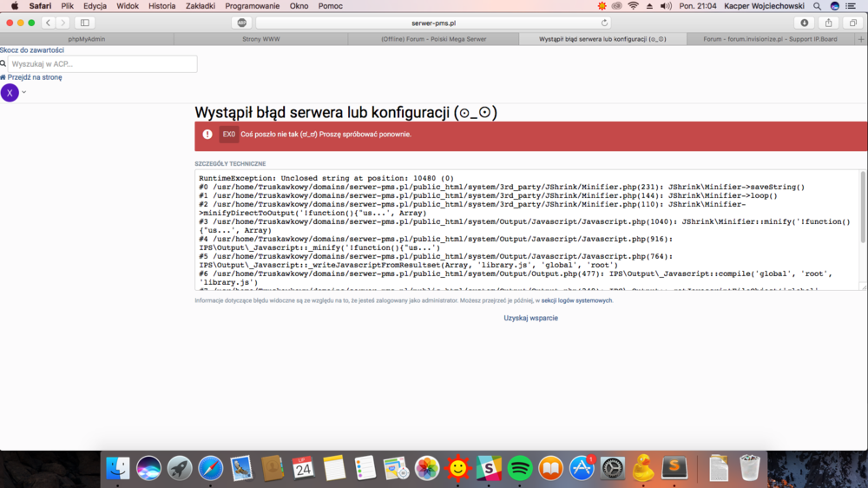Screen dimensions: 868x488
Task: Click the RuntimeException stack trace text
Action: (x=528, y=230)
